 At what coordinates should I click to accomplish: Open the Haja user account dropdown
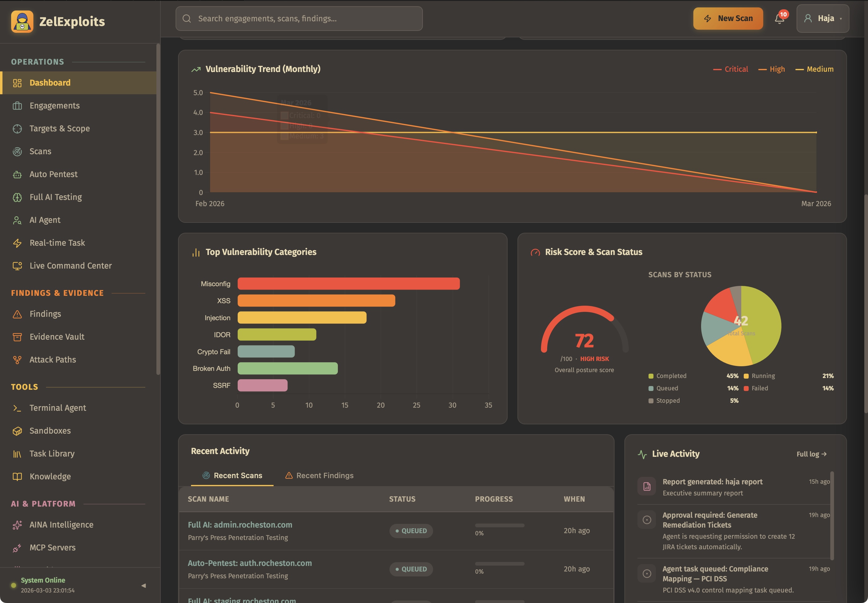coord(822,18)
